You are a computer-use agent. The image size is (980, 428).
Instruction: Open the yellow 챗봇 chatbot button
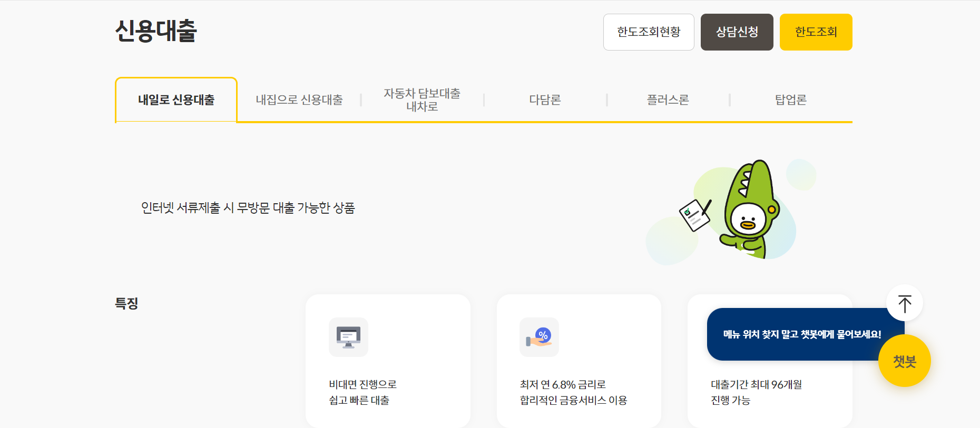[905, 361]
